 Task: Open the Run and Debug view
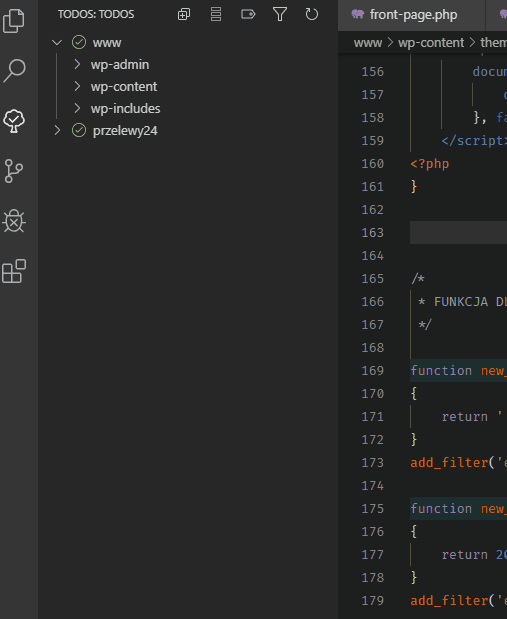click(14, 221)
